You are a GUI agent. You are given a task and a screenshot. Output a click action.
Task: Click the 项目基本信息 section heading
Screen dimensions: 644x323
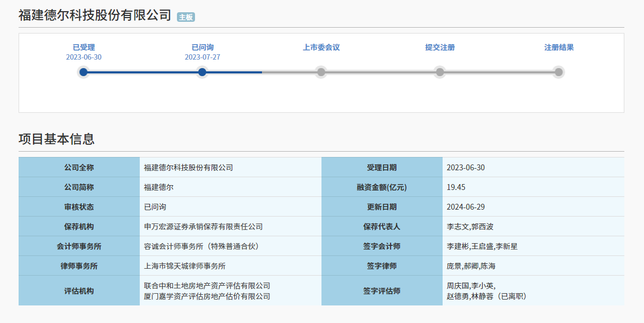(56, 139)
